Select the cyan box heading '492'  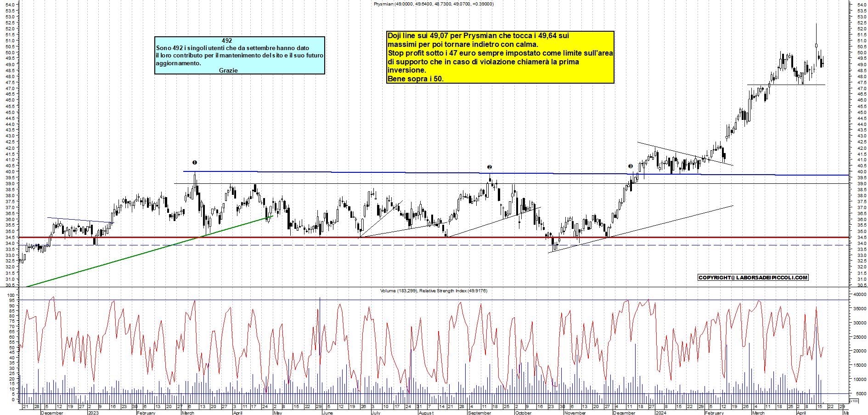click(227, 40)
